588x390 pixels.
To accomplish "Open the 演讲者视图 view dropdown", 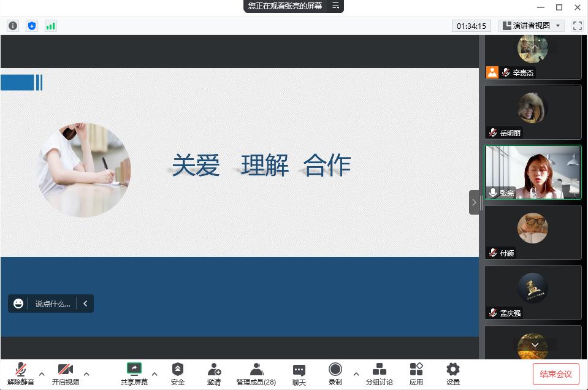I will coord(531,26).
